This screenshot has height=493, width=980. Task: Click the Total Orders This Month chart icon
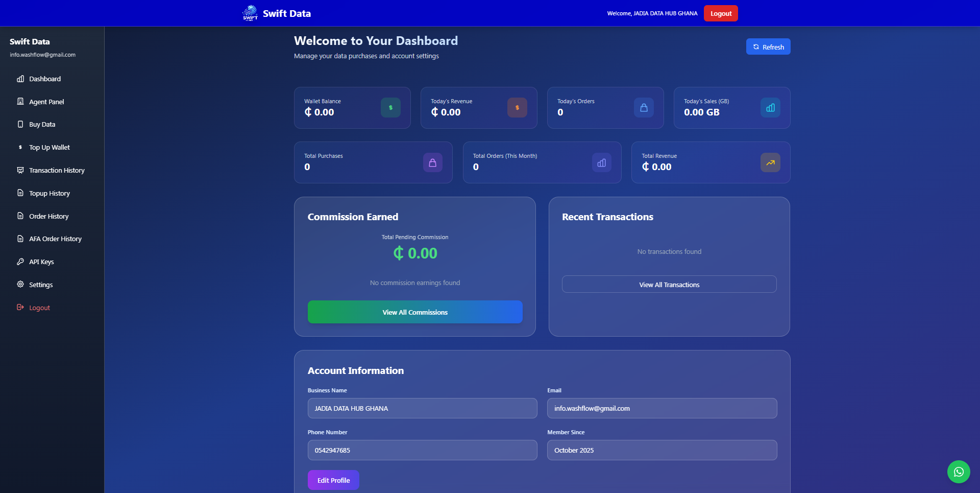click(601, 162)
